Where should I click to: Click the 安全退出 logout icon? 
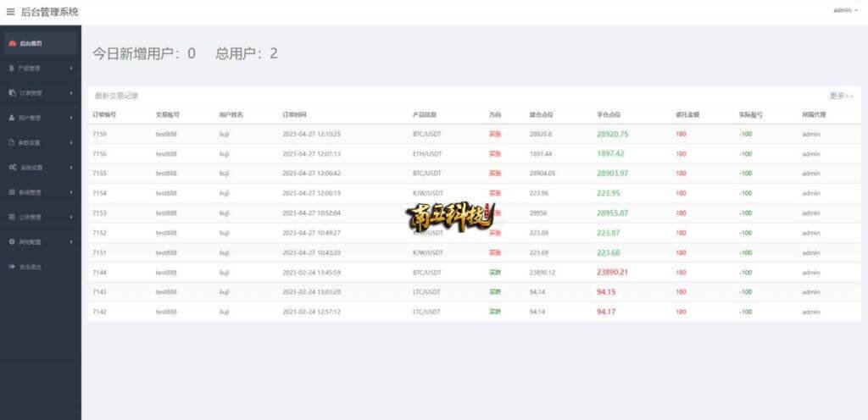point(12,267)
